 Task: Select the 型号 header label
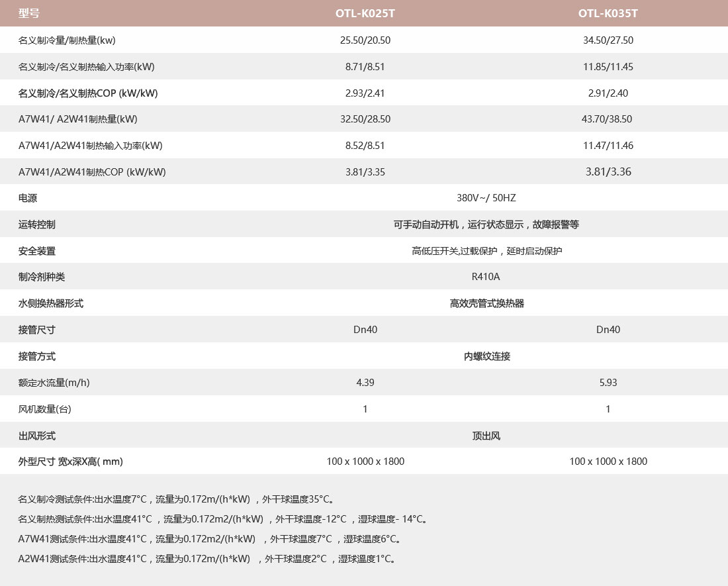click(x=29, y=13)
